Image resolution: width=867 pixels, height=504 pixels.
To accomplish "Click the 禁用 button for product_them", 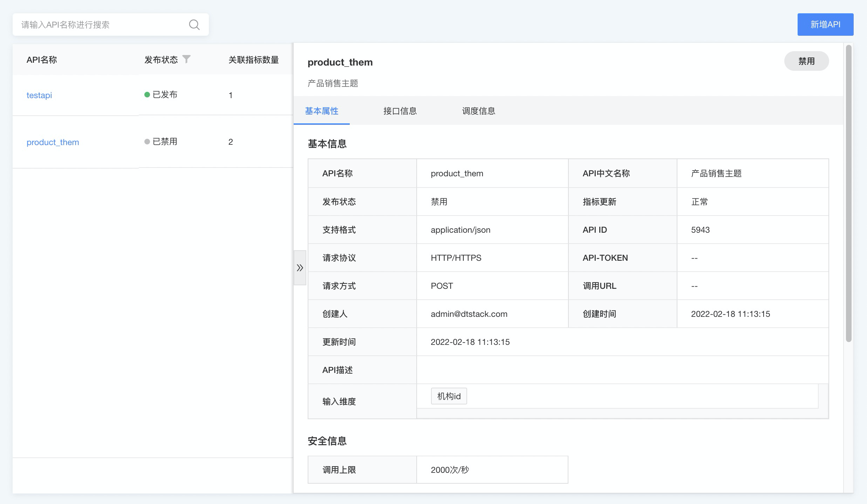I will pos(806,61).
